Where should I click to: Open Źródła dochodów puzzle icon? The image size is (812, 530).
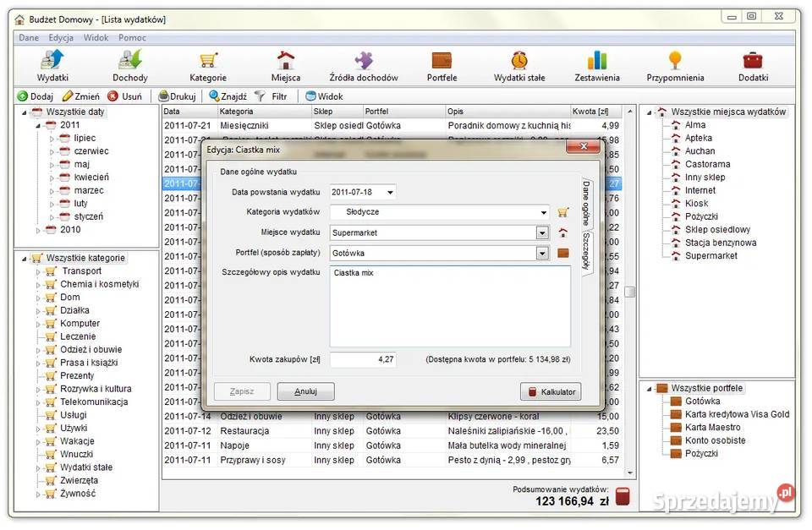(364, 66)
